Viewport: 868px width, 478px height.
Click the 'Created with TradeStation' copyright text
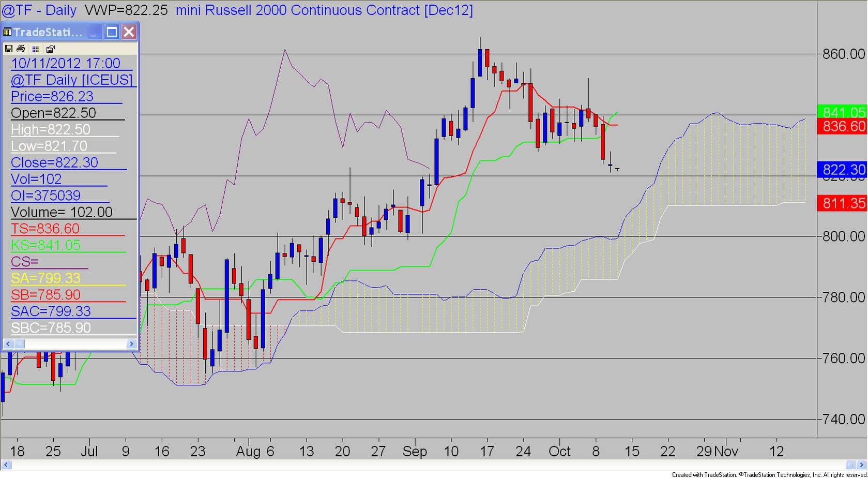[x=769, y=474]
